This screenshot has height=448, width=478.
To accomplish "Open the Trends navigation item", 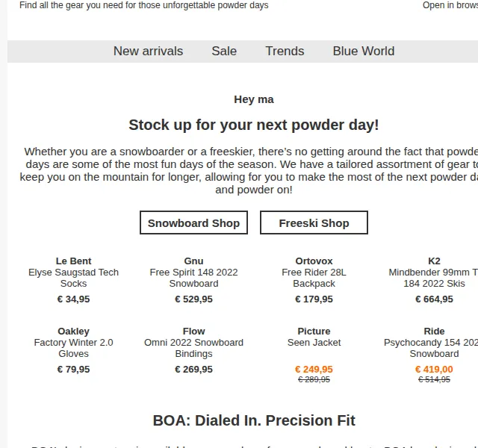I will pyautogui.click(x=285, y=52).
